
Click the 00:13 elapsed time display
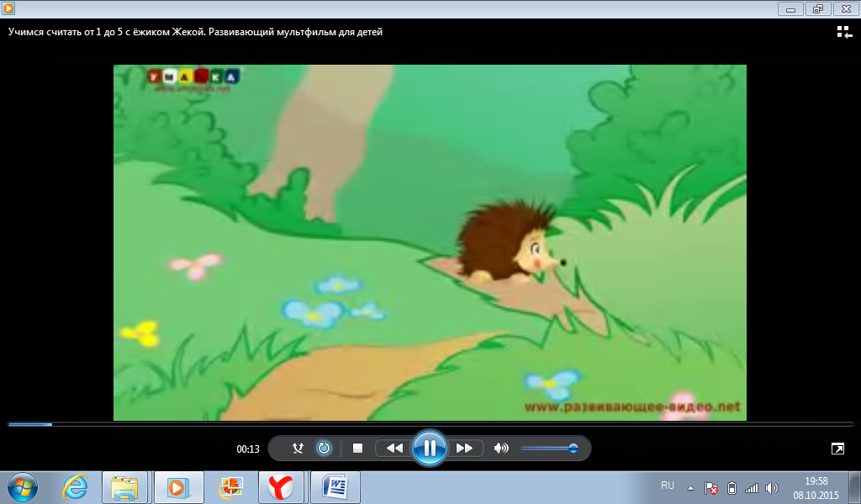point(248,449)
